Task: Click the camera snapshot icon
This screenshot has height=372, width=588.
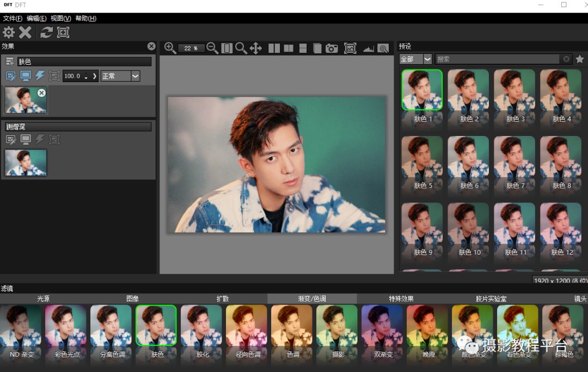Action: click(332, 48)
